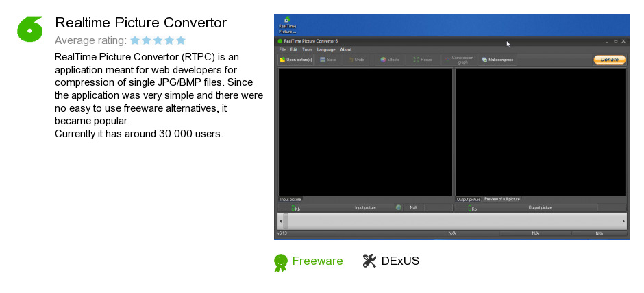Image resolution: width=644 pixels, height=293 pixels.
Task: Click the black input picture preview pane
Action: (365, 132)
